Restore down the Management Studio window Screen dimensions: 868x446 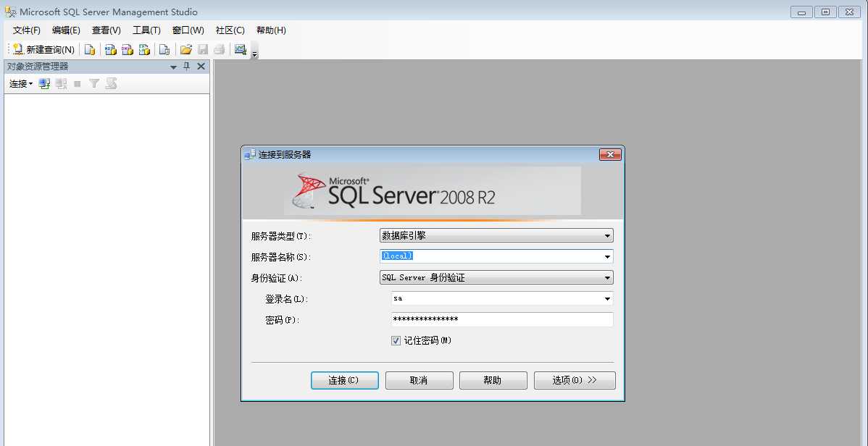click(825, 12)
